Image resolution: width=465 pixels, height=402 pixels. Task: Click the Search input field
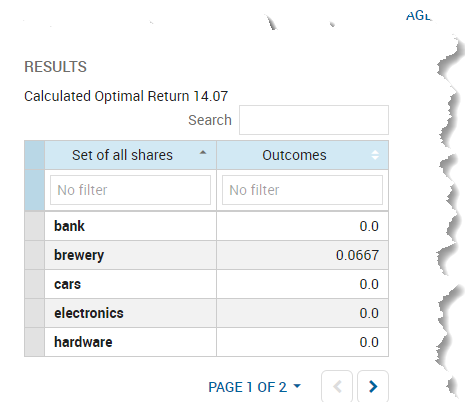pos(314,120)
